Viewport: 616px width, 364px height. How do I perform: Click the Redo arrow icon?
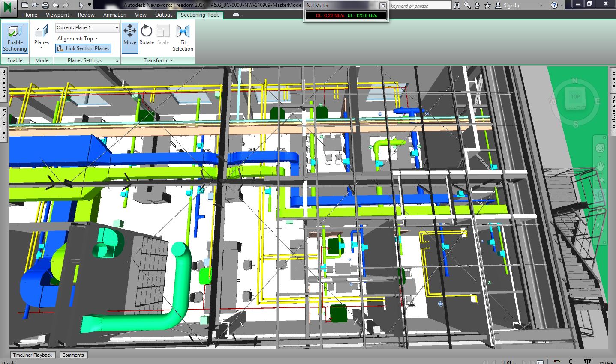tap(66, 5)
